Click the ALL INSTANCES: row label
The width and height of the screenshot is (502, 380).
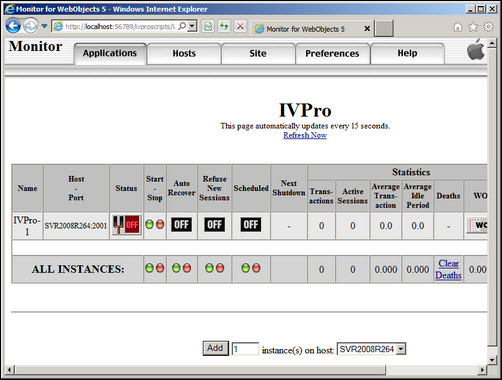[78, 269]
